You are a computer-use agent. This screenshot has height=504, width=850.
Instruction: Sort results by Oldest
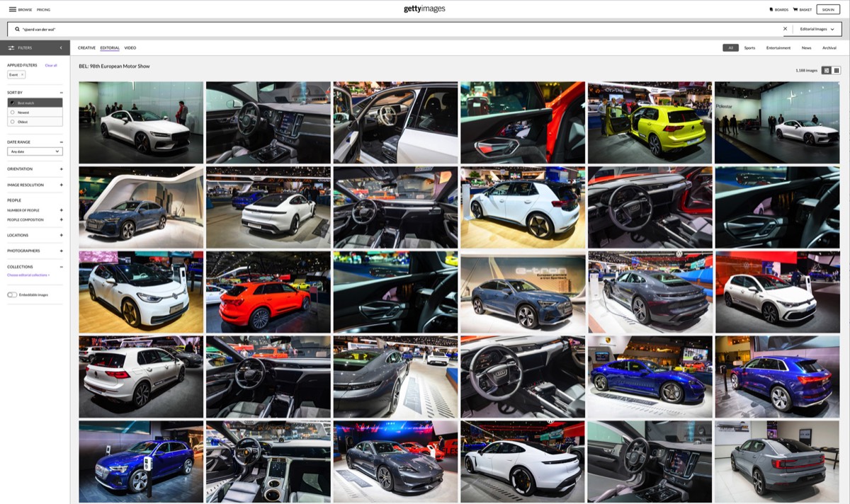point(35,121)
